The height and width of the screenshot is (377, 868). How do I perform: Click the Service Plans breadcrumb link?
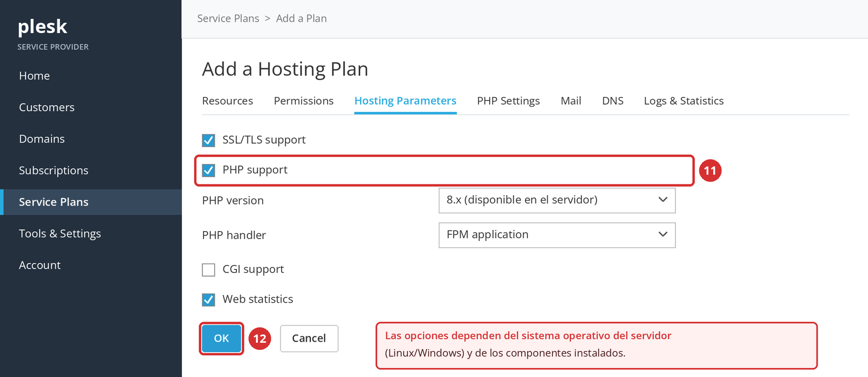(x=228, y=18)
